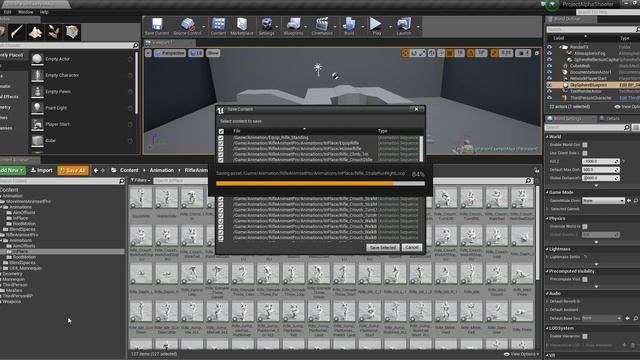The image size is (640, 360).
Task: Click Cancel in Save Content dialog
Action: point(411,247)
